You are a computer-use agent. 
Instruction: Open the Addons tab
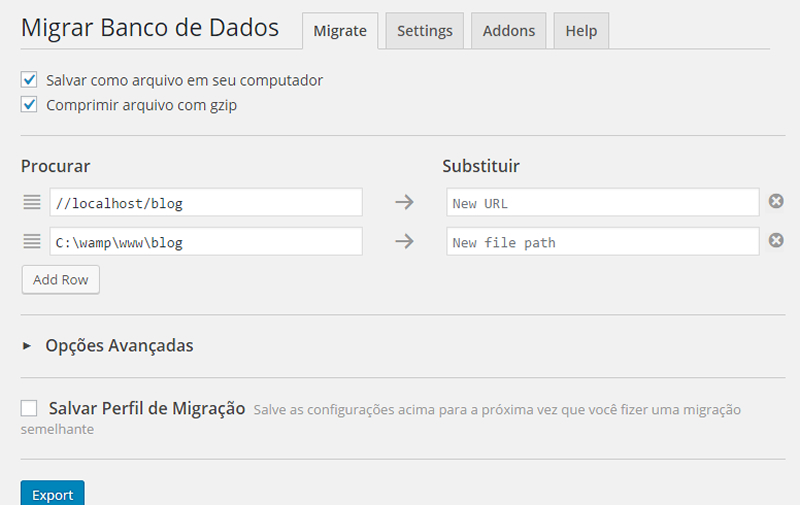[x=509, y=31]
